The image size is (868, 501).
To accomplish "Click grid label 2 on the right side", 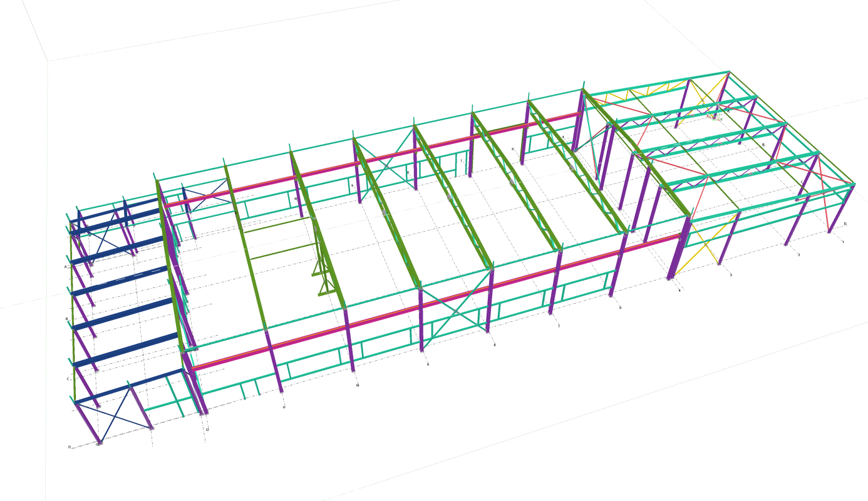I will tap(798, 255).
